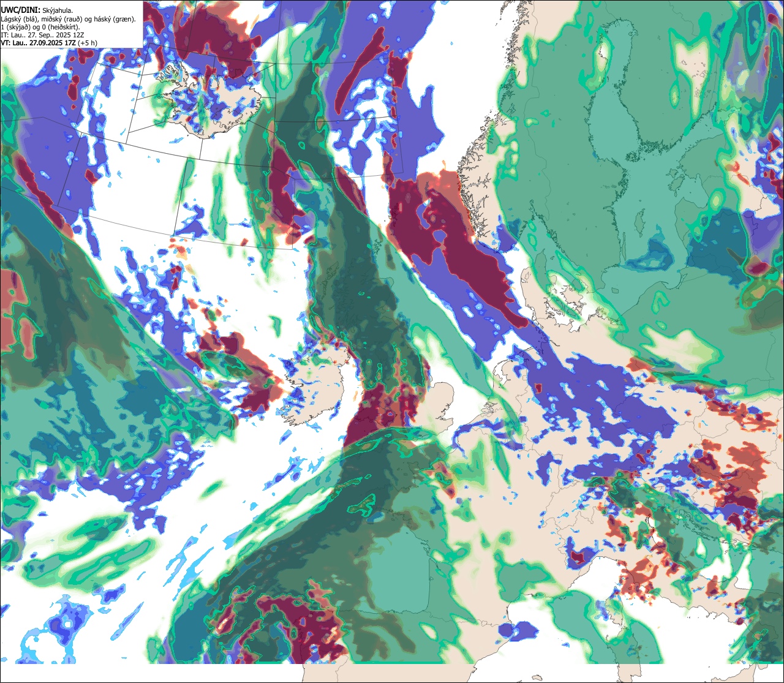The width and height of the screenshot is (784, 683).
Task: Click the 'UWC/DINI: Skýjahula.' title text
Action: click(x=37, y=10)
